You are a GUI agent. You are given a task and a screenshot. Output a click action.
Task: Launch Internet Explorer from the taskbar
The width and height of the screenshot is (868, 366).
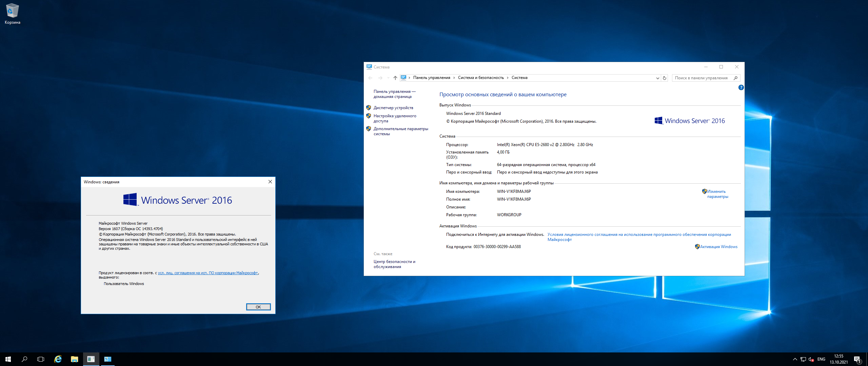58,359
